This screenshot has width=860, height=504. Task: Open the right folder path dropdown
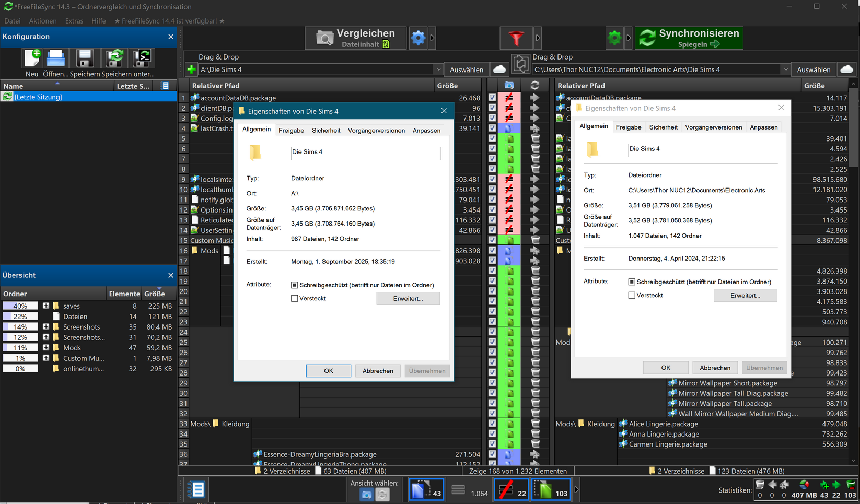tap(785, 69)
